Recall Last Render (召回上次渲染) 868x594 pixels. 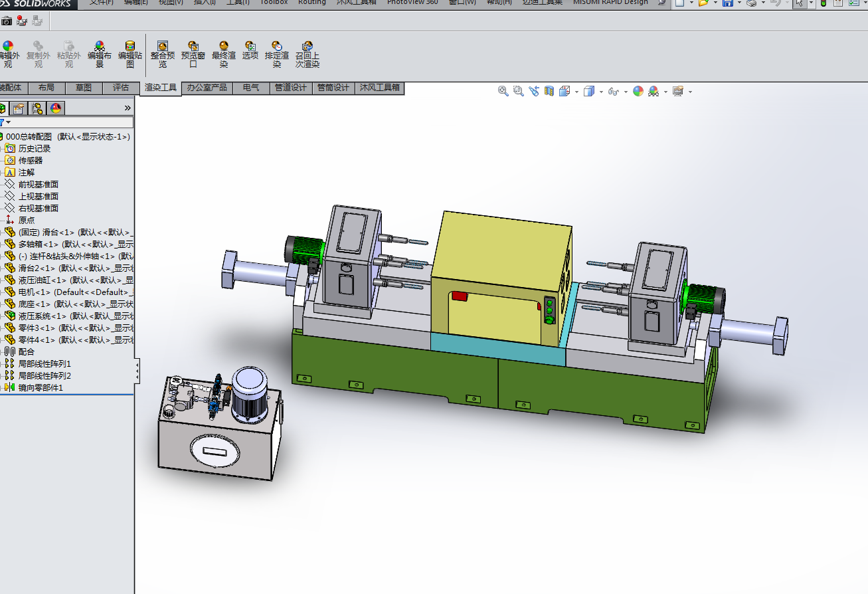pyautogui.click(x=307, y=54)
